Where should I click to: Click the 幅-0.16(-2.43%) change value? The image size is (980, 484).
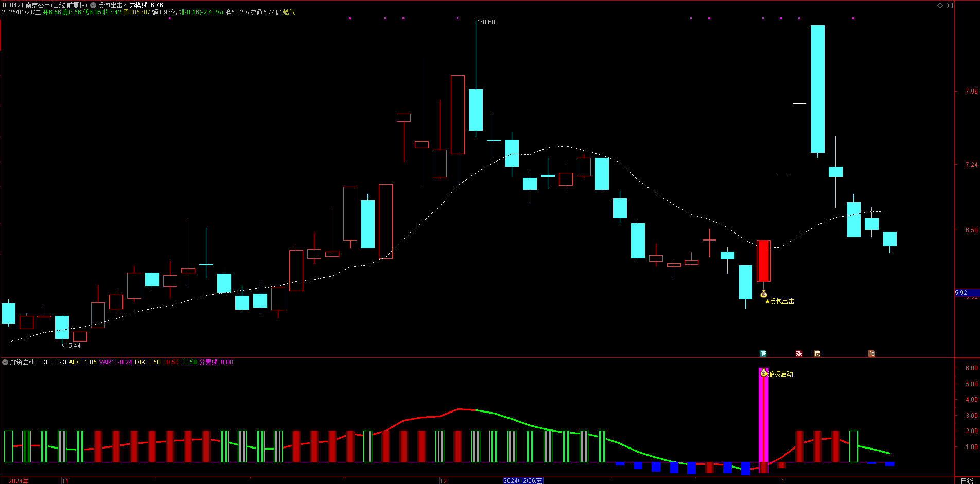(201, 12)
